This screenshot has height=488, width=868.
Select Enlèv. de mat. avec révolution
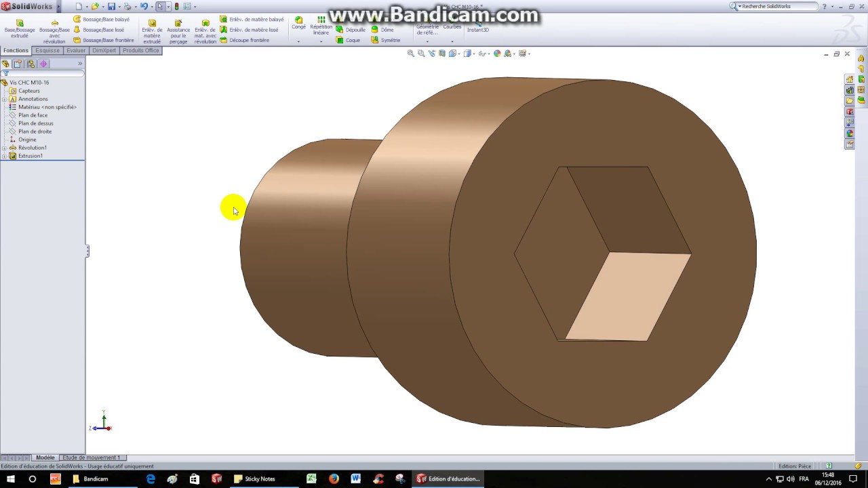205,32
